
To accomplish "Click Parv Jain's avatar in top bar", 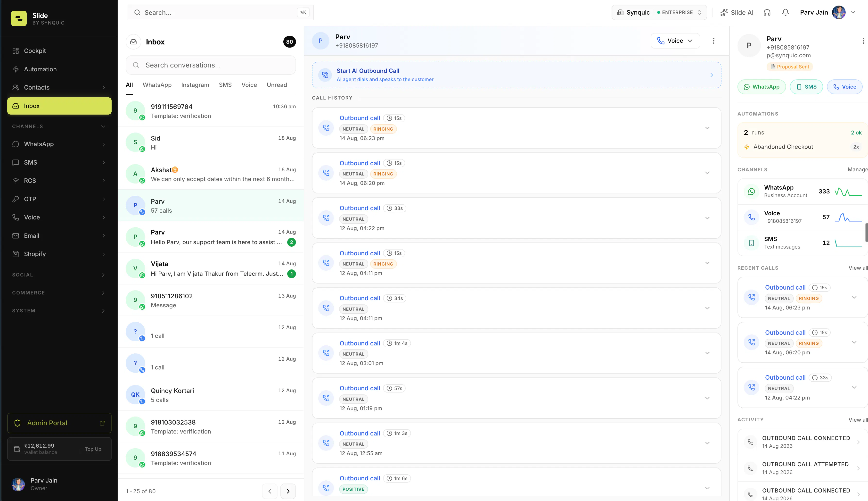I will 839,12.
